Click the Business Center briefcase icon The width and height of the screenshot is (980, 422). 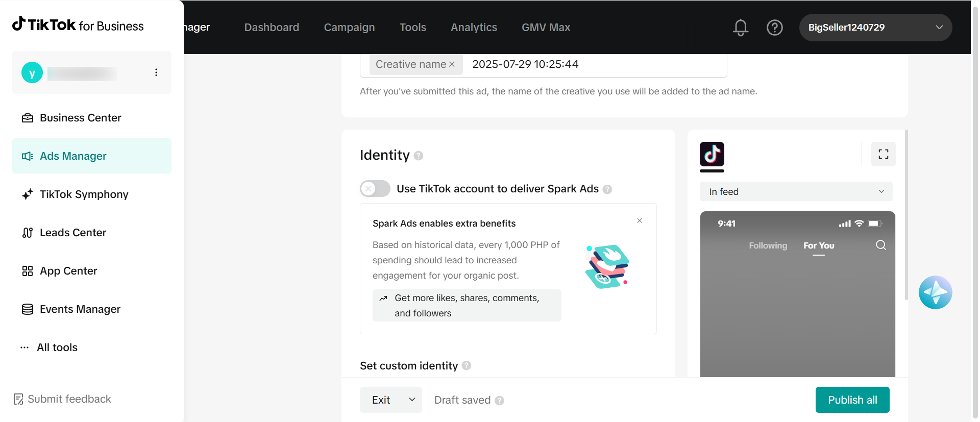click(x=28, y=118)
